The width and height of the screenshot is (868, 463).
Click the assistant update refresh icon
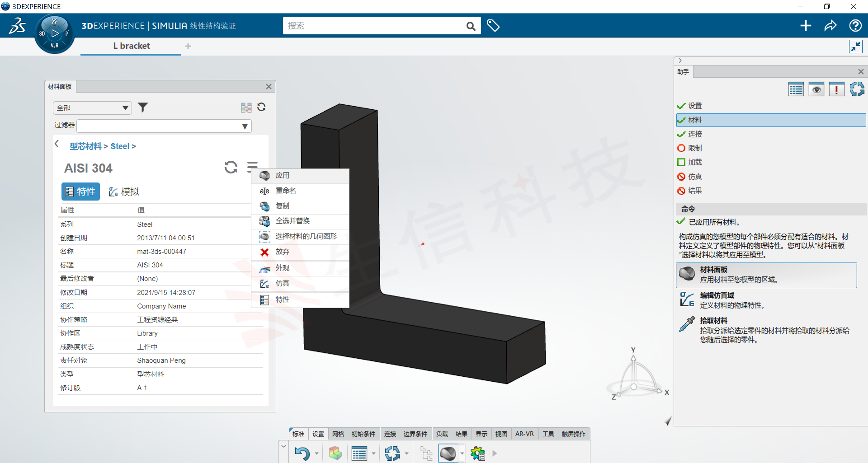[857, 89]
